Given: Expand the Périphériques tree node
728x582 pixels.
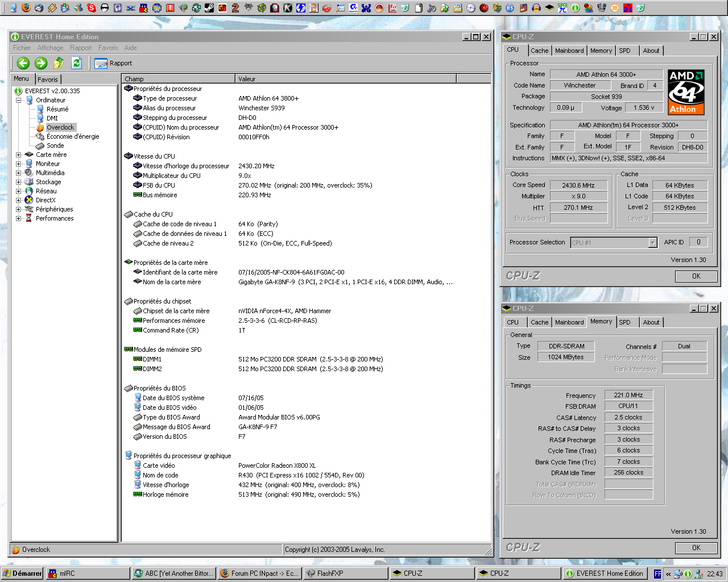Looking at the screenshot, I should [x=18, y=209].
